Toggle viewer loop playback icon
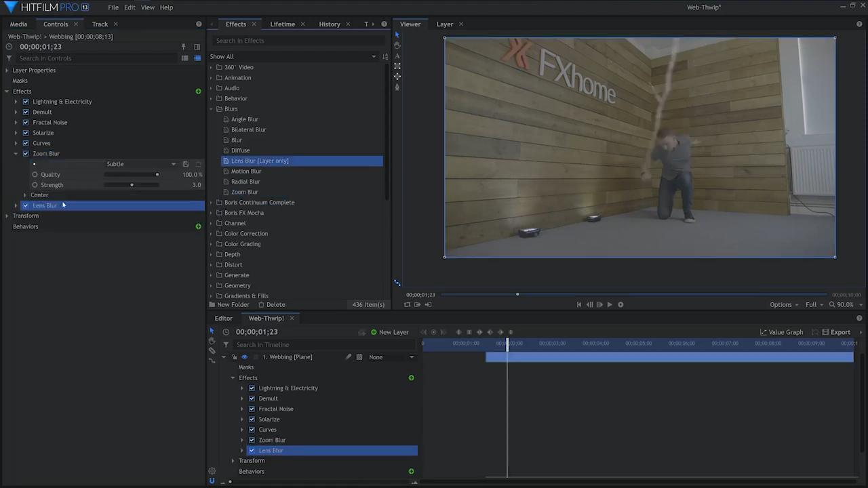868x488 pixels. point(407,304)
